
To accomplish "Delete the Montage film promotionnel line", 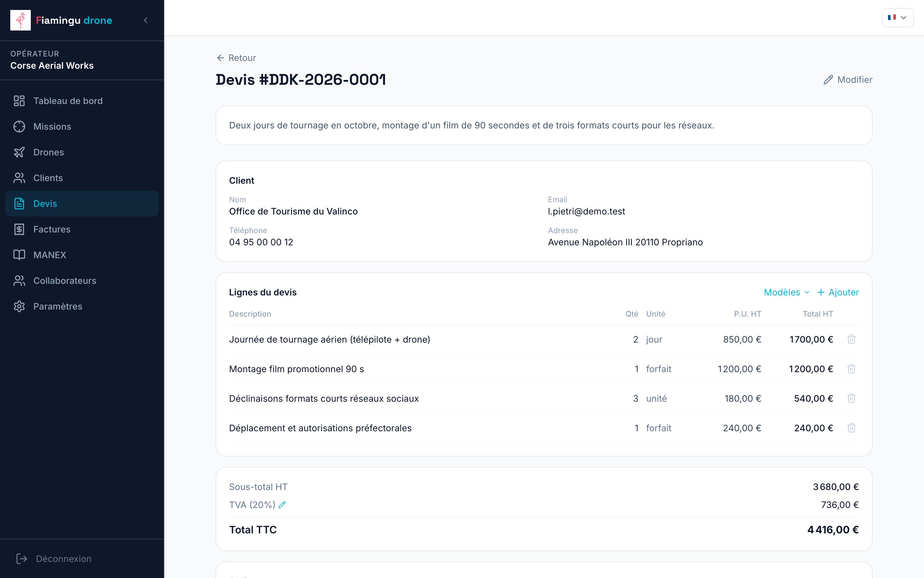I will [x=851, y=369].
